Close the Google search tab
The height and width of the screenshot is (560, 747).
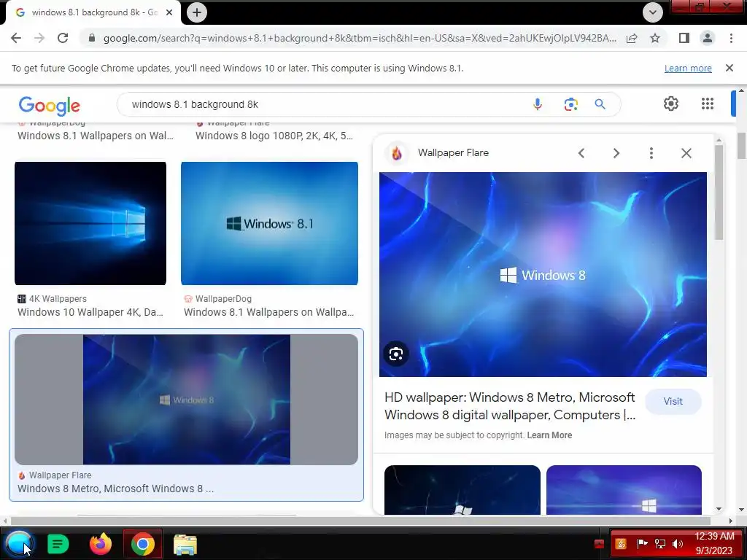tap(169, 12)
